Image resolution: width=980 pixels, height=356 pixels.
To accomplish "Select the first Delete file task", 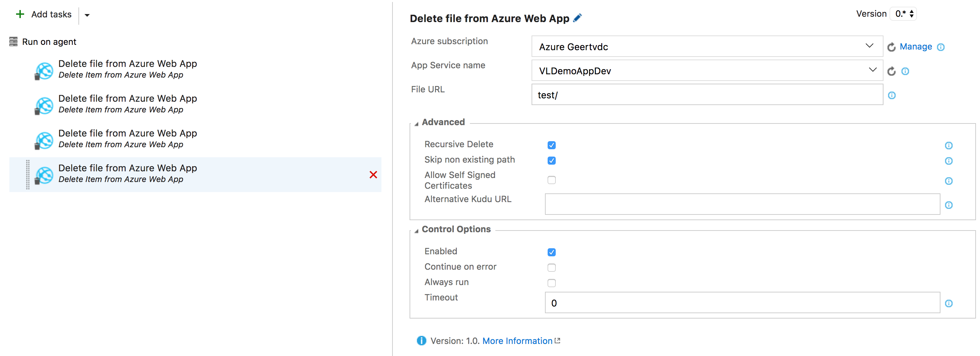I will pyautogui.click(x=127, y=69).
